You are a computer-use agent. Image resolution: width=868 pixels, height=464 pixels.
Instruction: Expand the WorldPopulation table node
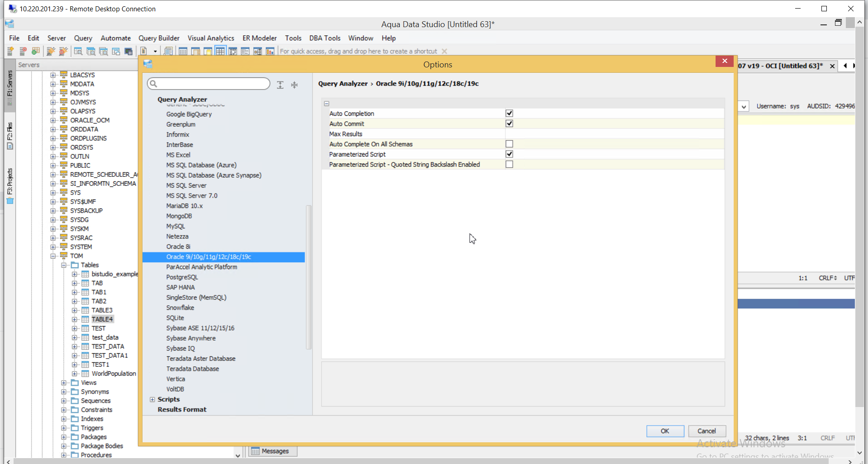75,374
